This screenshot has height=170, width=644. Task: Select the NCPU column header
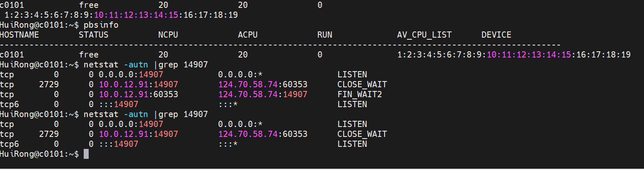(x=168, y=35)
